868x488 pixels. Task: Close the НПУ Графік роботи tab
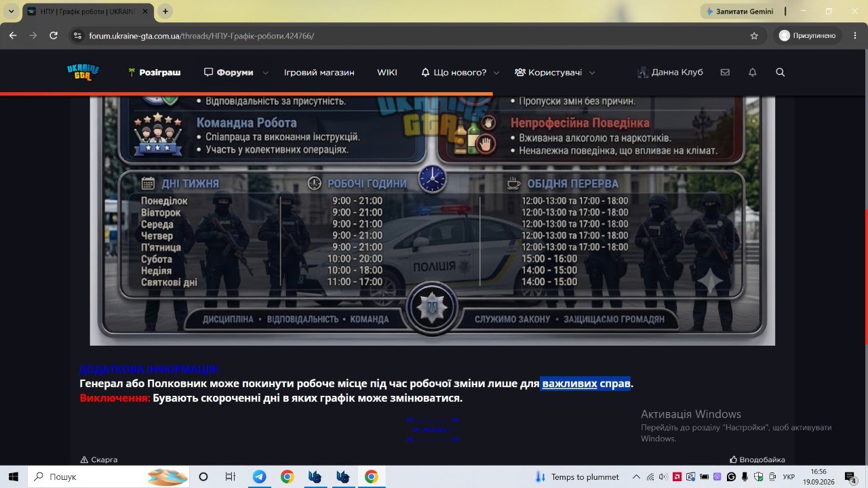tap(145, 12)
